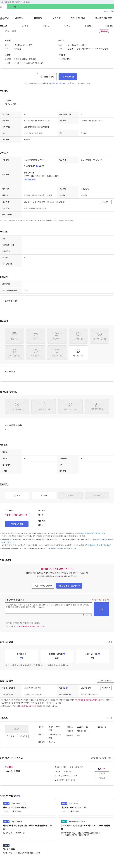Image resolution: width=114 pixels, height=868 pixels.
Task: Toggle 열람제한 button
Action: (x=23, y=736)
